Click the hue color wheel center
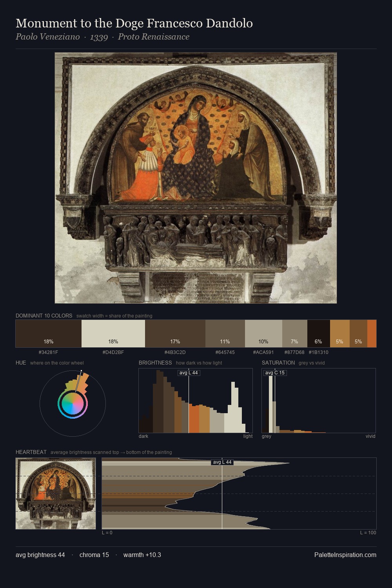Image resolution: width=392 pixels, height=588 pixels. click(73, 403)
